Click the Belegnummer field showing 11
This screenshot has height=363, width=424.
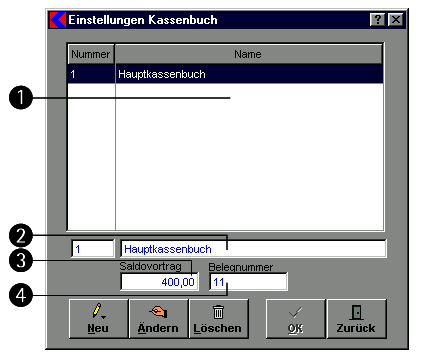248,282
